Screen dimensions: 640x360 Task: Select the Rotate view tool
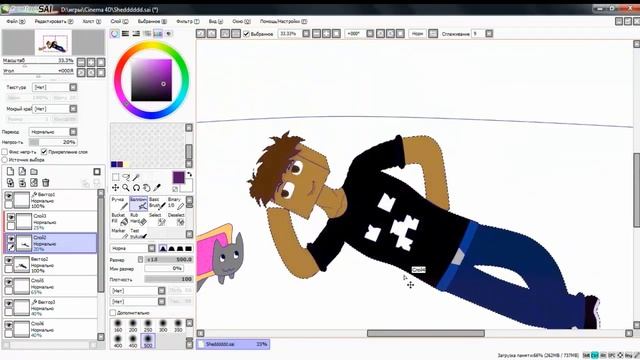point(136,187)
